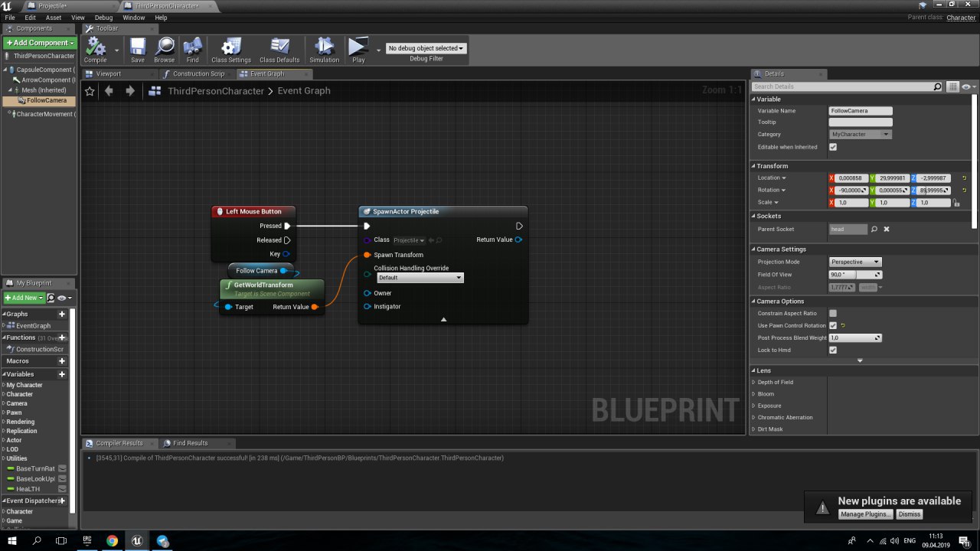Screen dimensions: 980x551
Task: Adjust Post Process Blend Weight slider
Action: (x=855, y=337)
